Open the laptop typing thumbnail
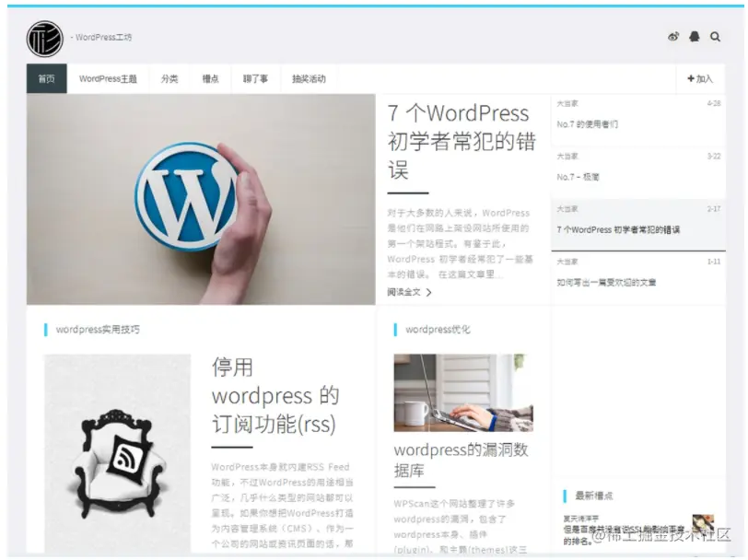The image size is (748, 560). point(463,392)
